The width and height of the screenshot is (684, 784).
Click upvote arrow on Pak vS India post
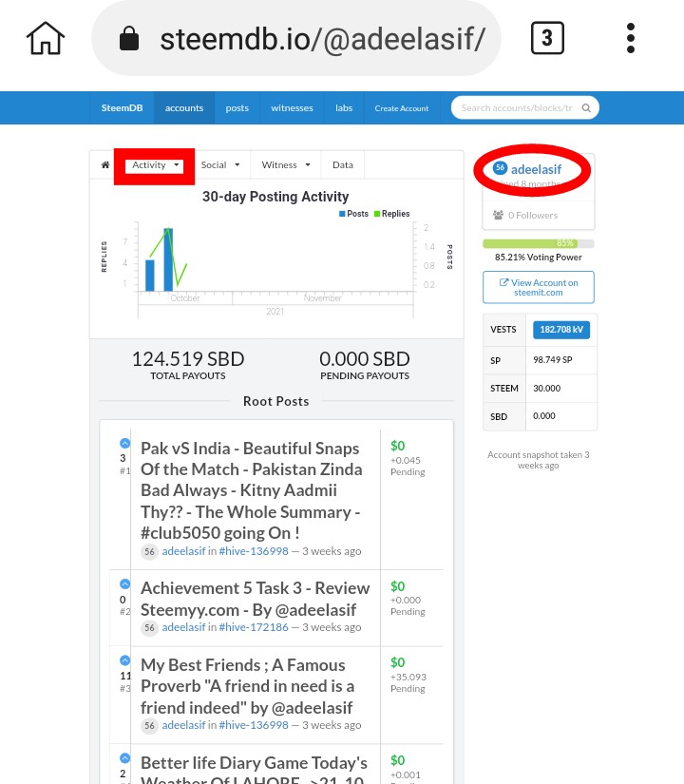pos(125,443)
